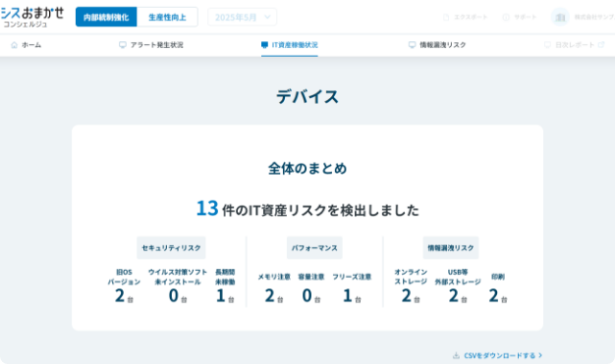Click the company building avatar icon
Screen dimensions: 615x364
click(x=560, y=18)
